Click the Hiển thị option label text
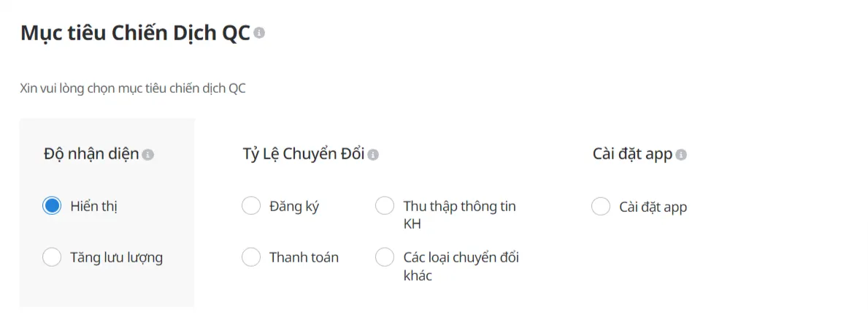This screenshot has width=868, height=328. tap(93, 206)
